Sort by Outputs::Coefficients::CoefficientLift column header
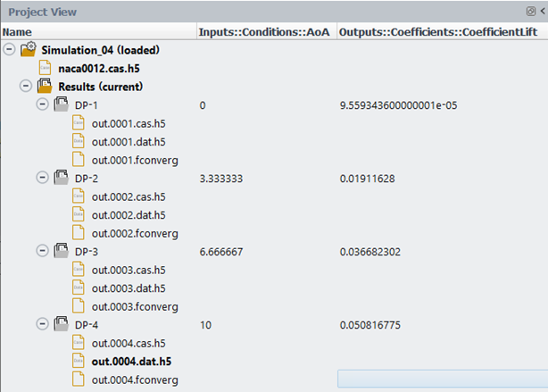The height and width of the screenshot is (392, 548). (443, 32)
